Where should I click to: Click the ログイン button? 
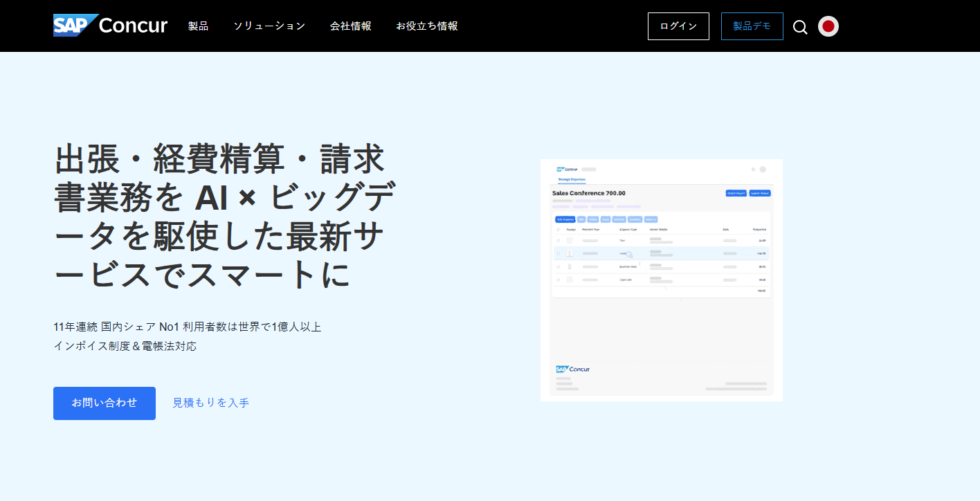tap(678, 26)
